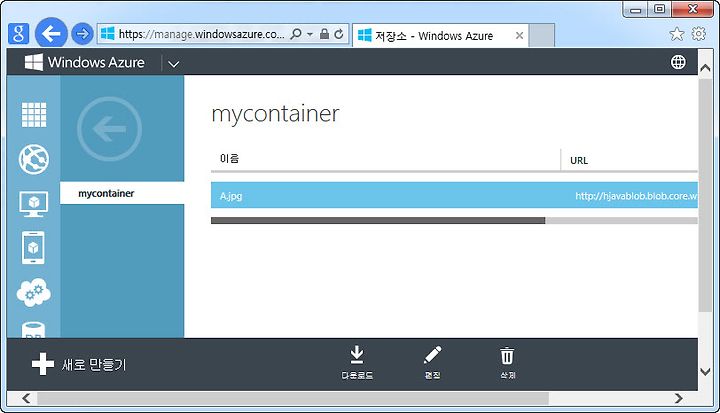Close the Windows Azure browser tab

point(519,36)
